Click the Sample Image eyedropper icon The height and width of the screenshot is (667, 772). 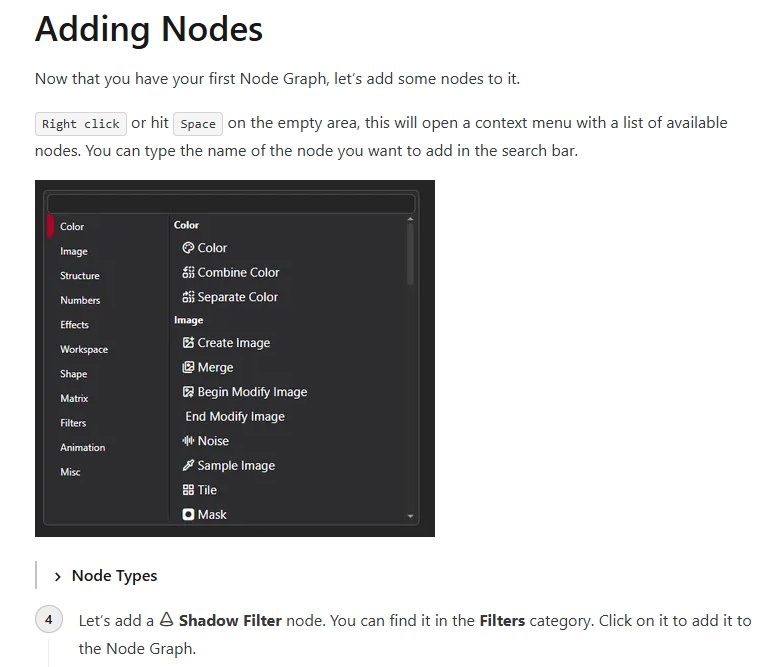188,465
